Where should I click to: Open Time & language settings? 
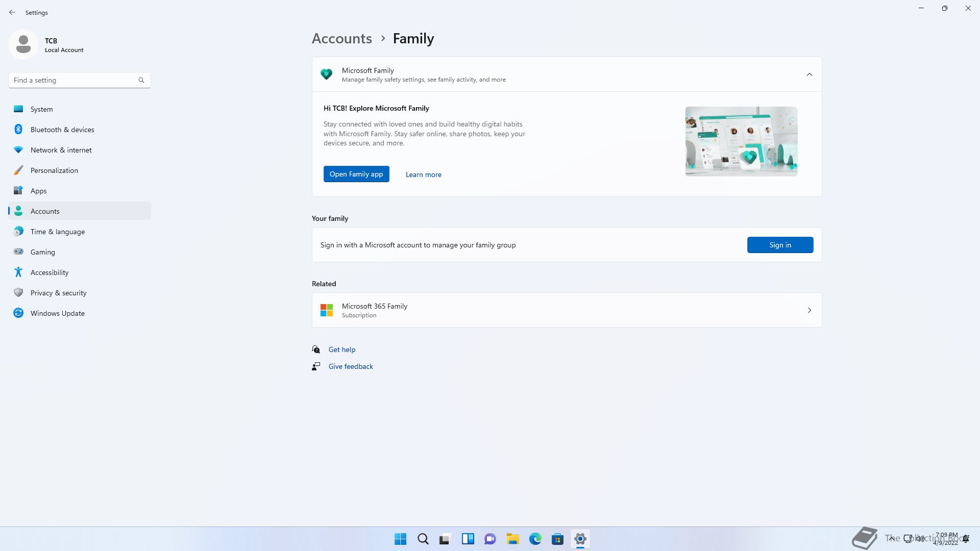[80, 232]
